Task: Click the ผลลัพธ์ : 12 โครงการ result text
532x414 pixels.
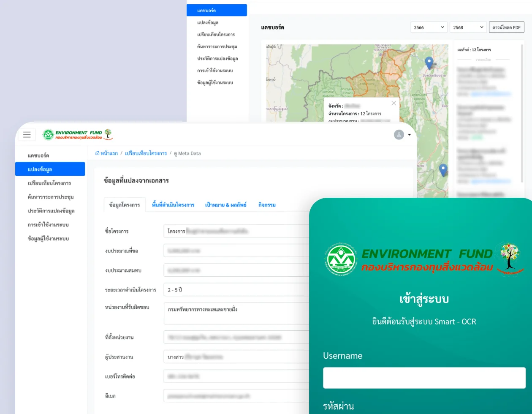Action: click(x=474, y=49)
